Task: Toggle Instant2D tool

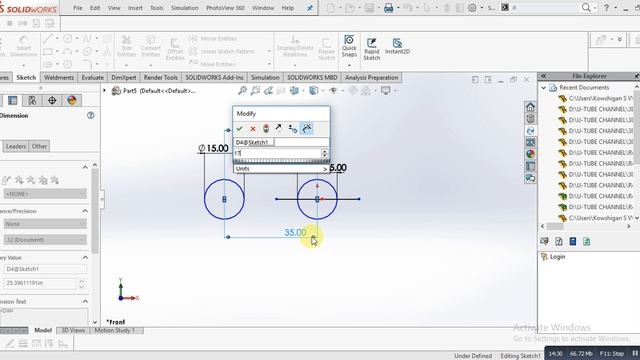Action: point(397,46)
